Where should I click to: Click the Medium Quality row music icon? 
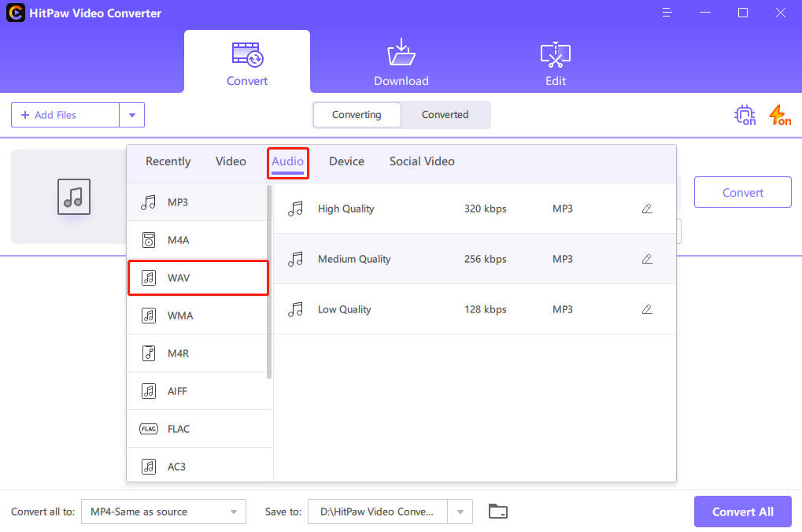click(x=295, y=259)
